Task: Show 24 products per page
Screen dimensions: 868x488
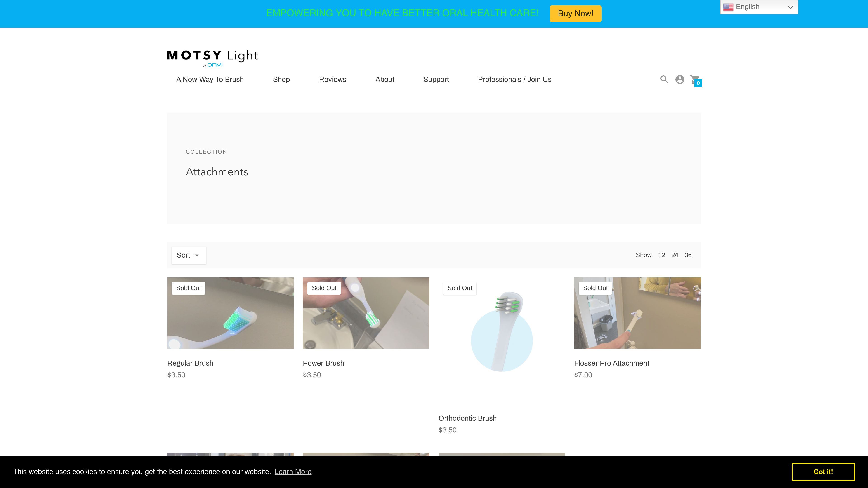Action: [x=675, y=255]
